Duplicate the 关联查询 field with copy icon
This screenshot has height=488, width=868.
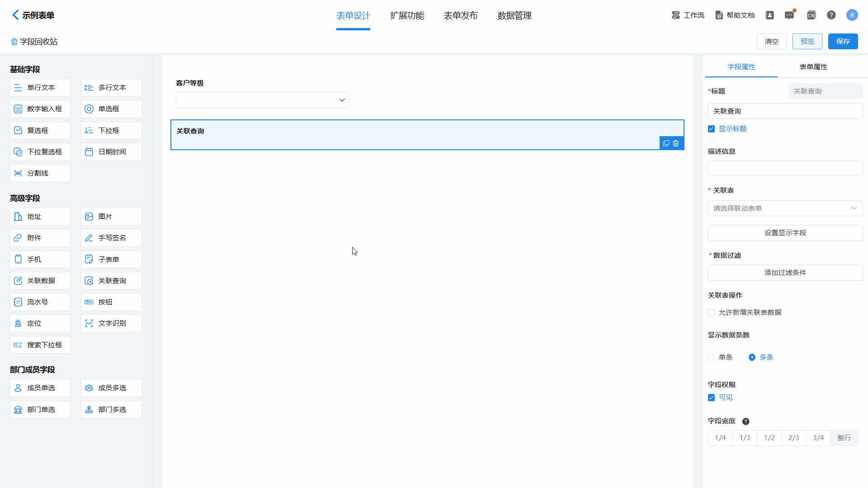pos(666,143)
